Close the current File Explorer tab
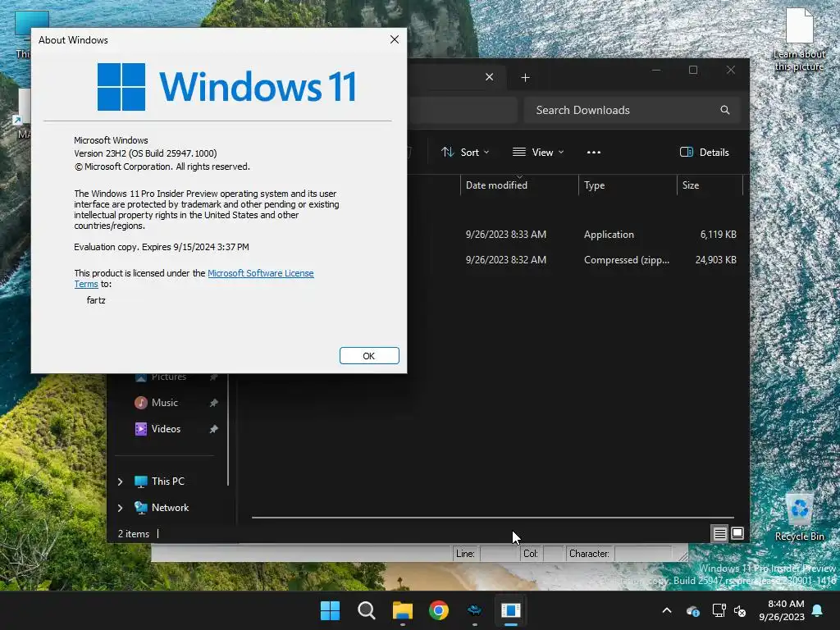The width and height of the screenshot is (840, 630). tap(489, 77)
